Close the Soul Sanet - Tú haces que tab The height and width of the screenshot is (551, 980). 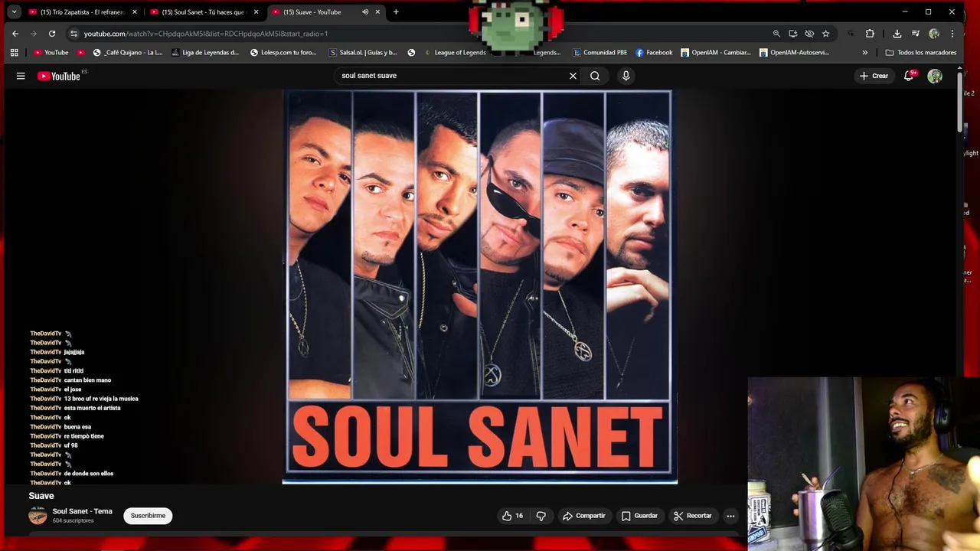tap(256, 12)
